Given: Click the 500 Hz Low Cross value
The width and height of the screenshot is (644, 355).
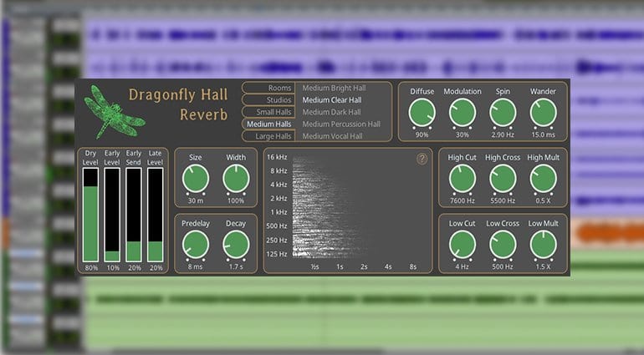Looking at the screenshot, I should (503, 266).
